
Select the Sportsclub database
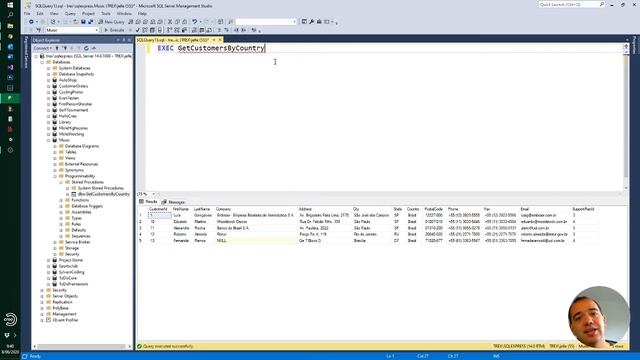68,266
